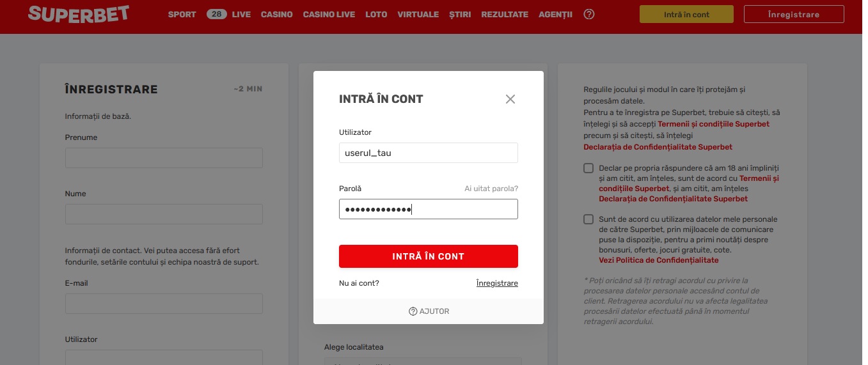Click the ~2 MIN label
Screen dimensions: 868x365
(x=248, y=89)
